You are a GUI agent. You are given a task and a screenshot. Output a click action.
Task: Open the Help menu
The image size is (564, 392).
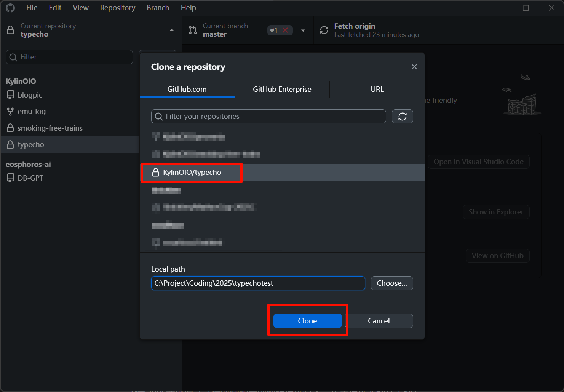click(188, 8)
